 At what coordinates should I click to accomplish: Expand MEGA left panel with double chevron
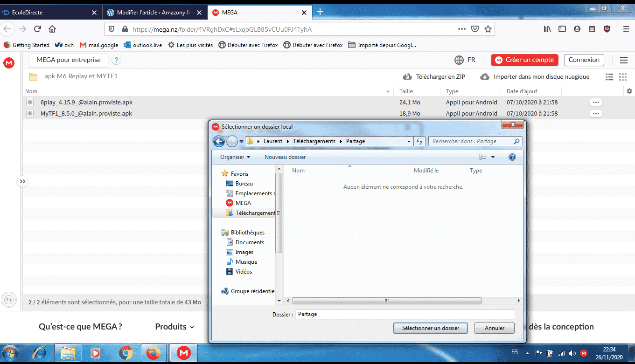point(22,181)
